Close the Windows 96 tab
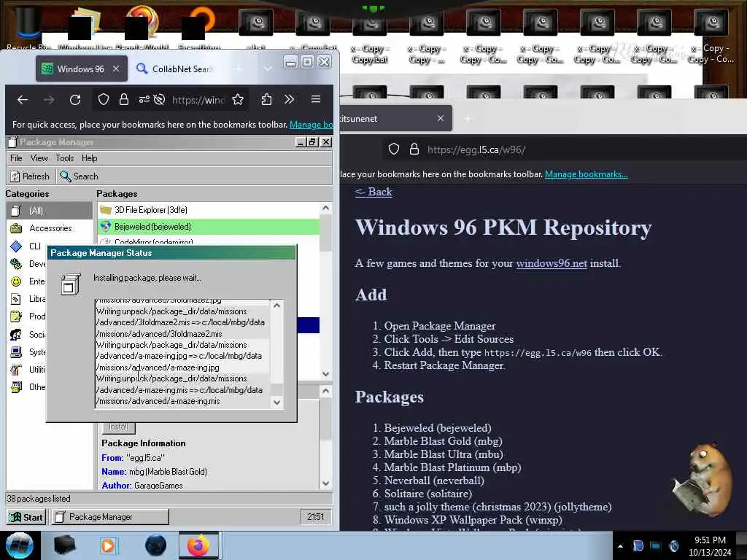This screenshot has width=747, height=560. 116,69
